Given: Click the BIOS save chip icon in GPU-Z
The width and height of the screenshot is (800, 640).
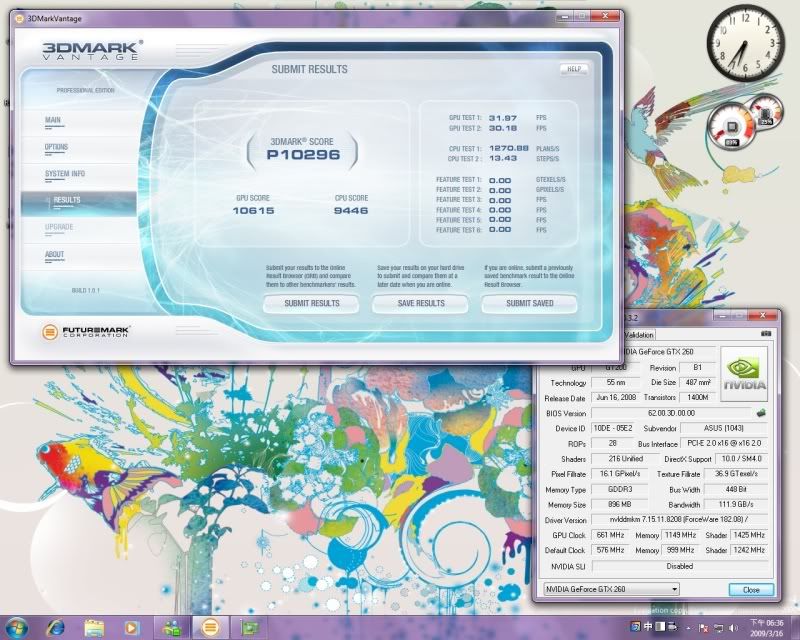Looking at the screenshot, I should (x=761, y=412).
